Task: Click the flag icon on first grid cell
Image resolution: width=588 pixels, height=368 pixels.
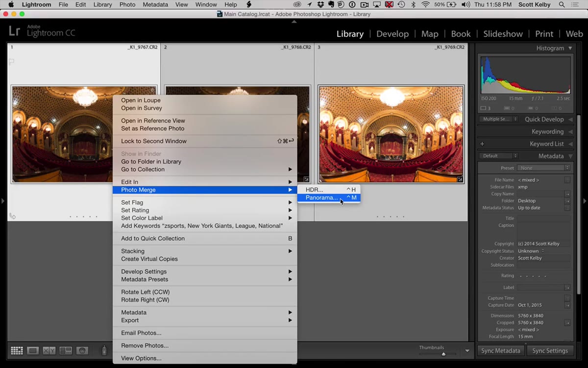Action: click(11, 62)
